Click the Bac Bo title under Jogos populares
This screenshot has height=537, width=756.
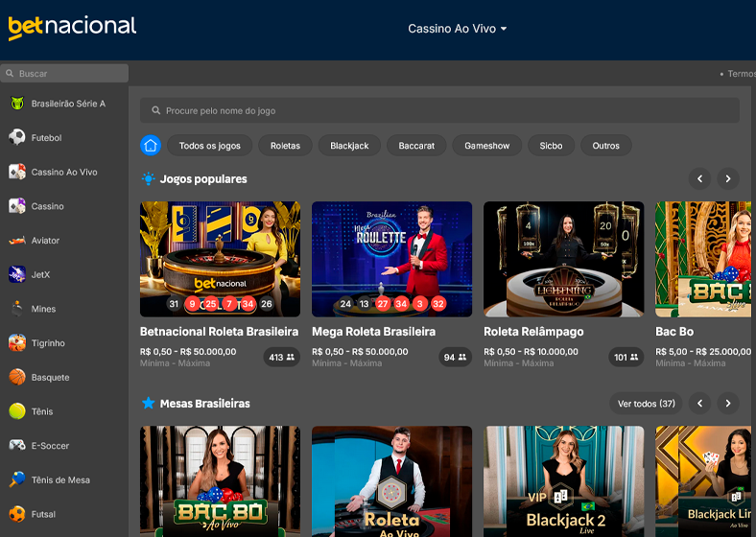[674, 332]
